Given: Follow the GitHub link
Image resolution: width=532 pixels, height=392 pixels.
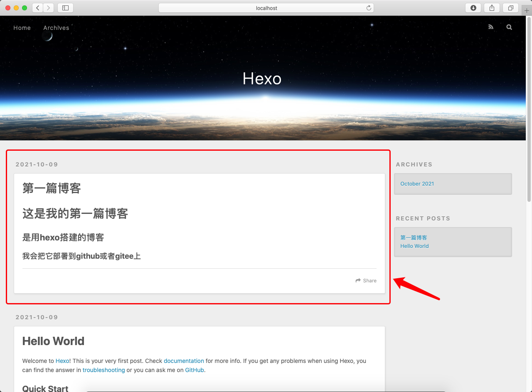Looking at the screenshot, I should pos(195,370).
